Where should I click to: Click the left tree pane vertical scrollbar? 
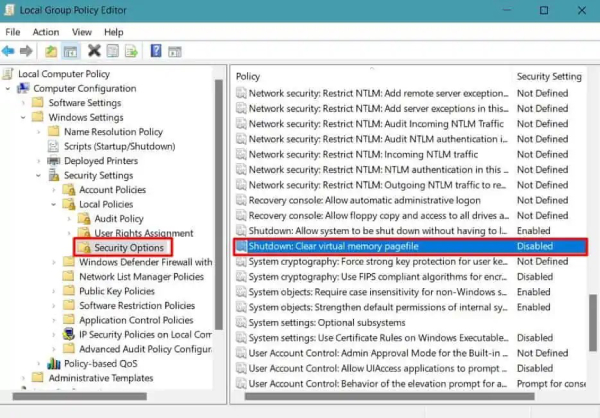[220, 200]
